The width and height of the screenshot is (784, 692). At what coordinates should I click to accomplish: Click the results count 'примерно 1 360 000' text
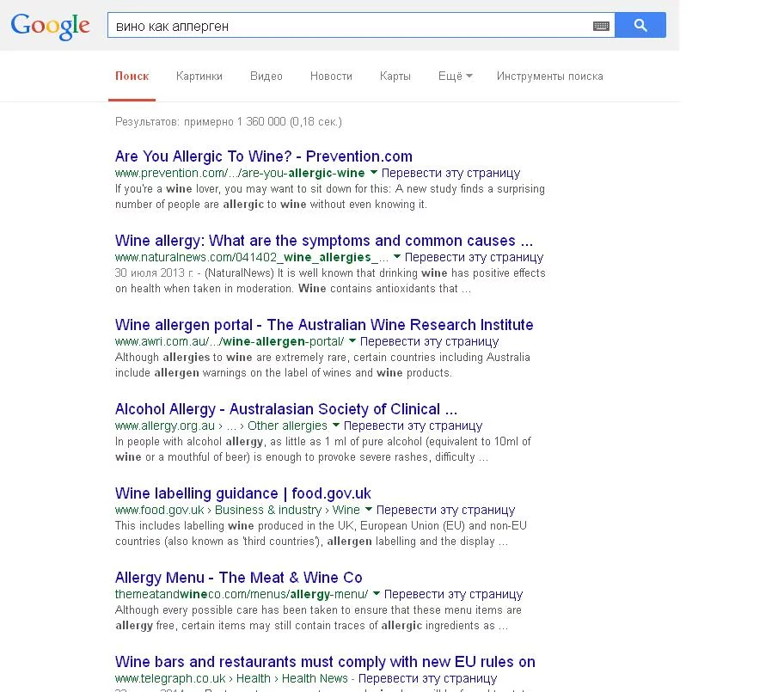(x=235, y=121)
